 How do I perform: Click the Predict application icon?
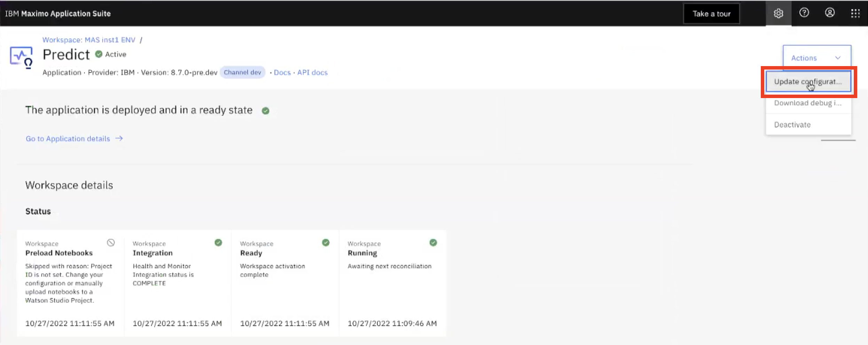coord(22,57)
